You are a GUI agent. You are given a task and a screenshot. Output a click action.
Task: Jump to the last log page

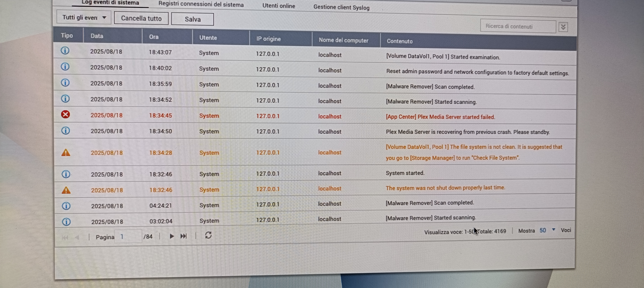(x=184, y=236)
